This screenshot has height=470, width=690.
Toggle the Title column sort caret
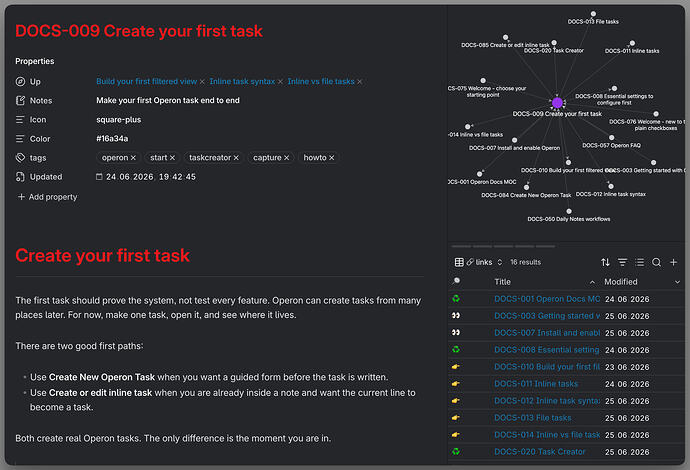(592, 282)
